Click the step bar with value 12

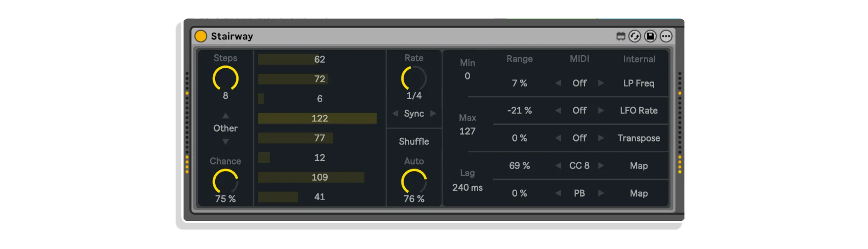[319, 158]
